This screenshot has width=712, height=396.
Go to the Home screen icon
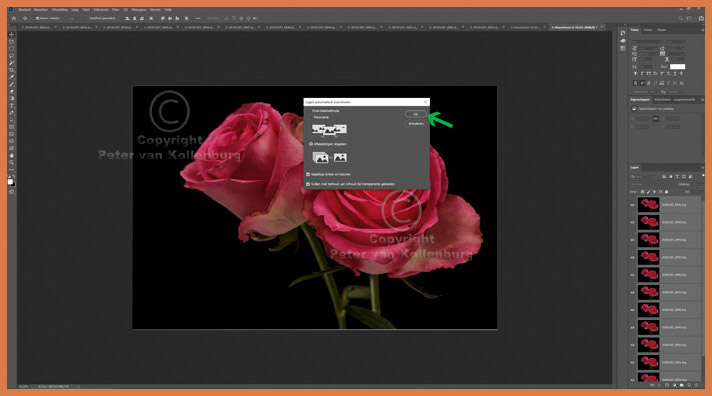point(14,18)
